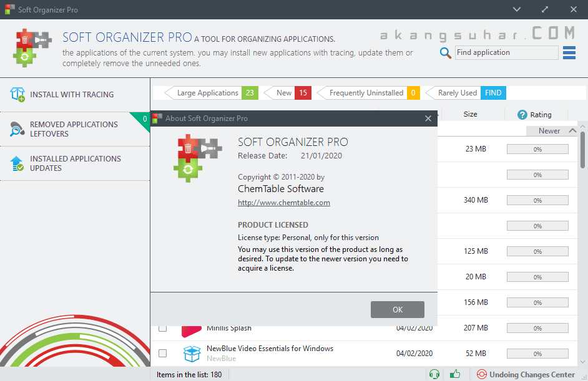This screenshot has width=588, height=381.
Task: Click the thumbs-up icon in status bar
Action: pyautogui.click(x=455, y=374)
